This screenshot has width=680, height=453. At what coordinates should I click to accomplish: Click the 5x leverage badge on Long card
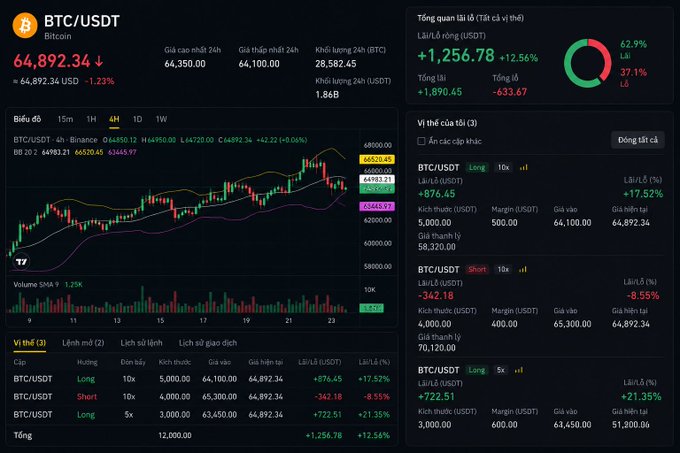click(x=500, y=370)
